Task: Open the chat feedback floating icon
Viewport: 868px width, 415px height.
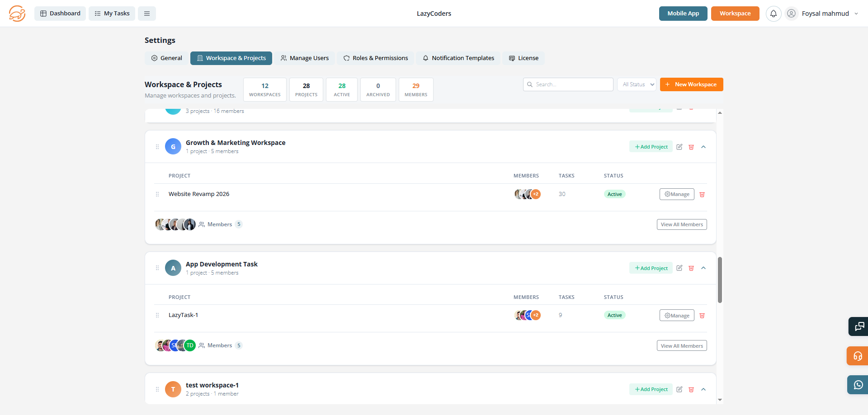Action: 858,326
